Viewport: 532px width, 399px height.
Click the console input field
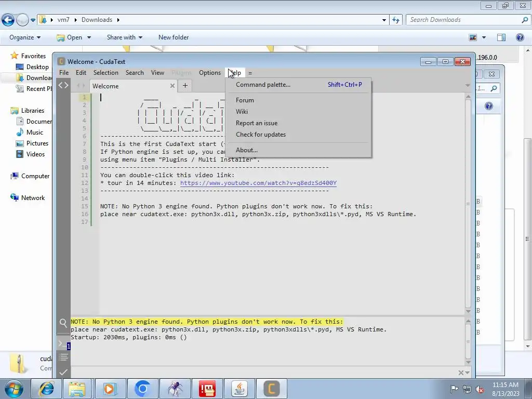click(x=263, y=373)
